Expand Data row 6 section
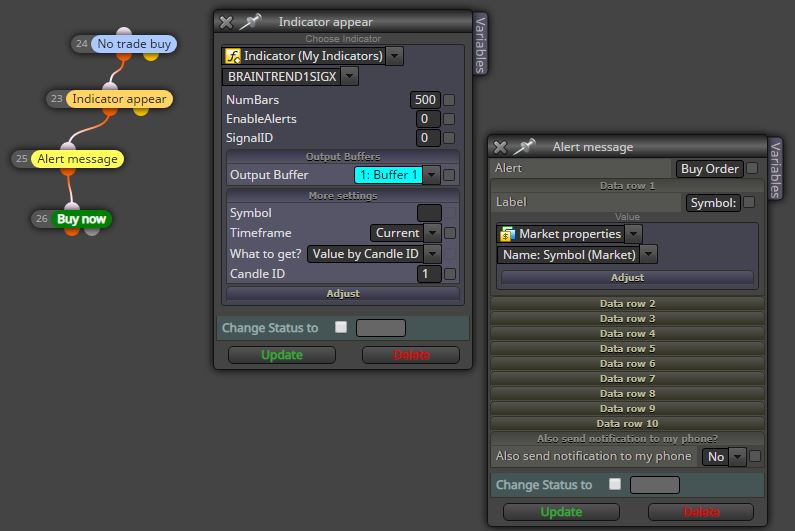Image resolution: width=795 pixels, height=531 pixels. pos(627,363)
